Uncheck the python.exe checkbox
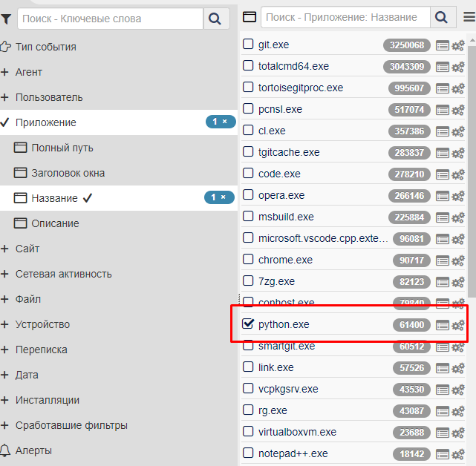The width and height of the screenshot is (476, 466). click(x=248, y=324)
